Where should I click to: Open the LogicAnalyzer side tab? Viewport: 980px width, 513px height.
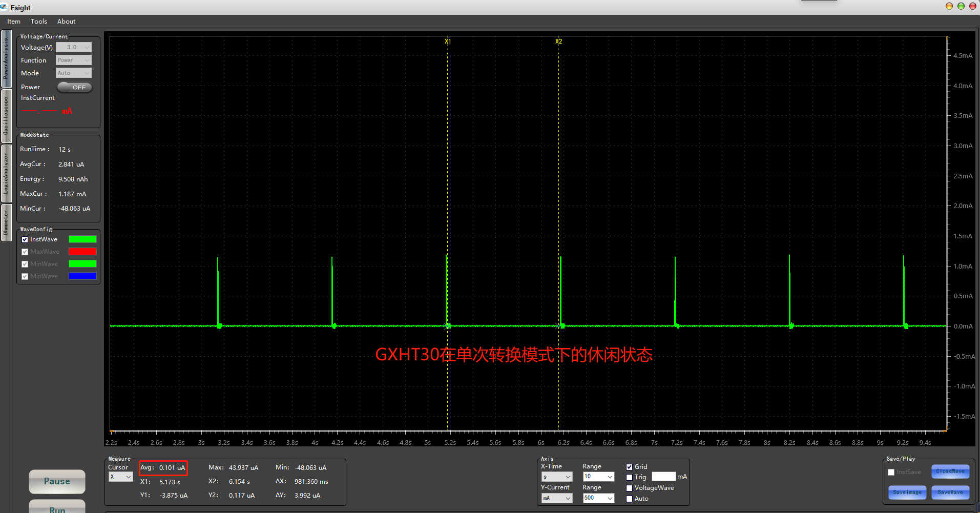pyautogui.click(x=6, y=173)
